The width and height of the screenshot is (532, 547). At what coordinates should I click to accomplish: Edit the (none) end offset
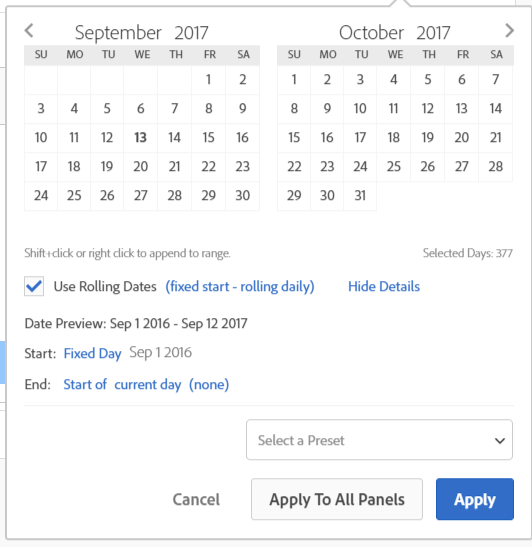point(209,384)
